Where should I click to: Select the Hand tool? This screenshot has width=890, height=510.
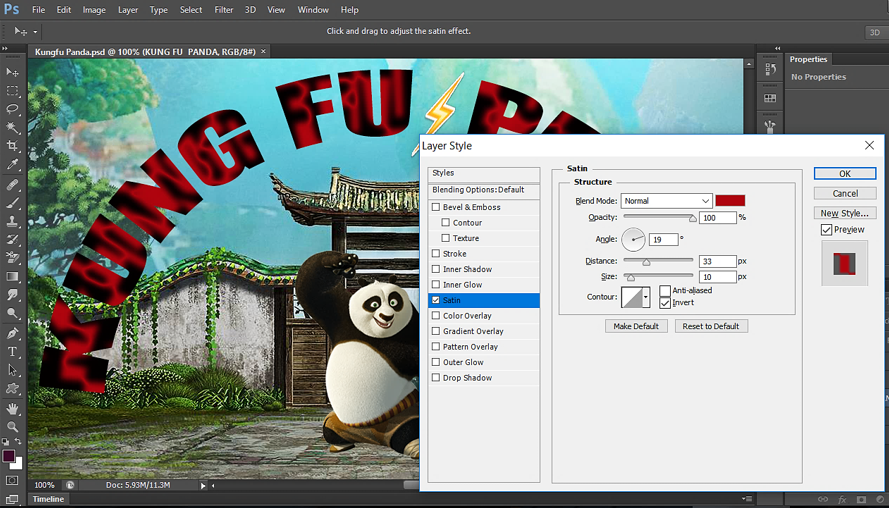[x=12, y=408]
